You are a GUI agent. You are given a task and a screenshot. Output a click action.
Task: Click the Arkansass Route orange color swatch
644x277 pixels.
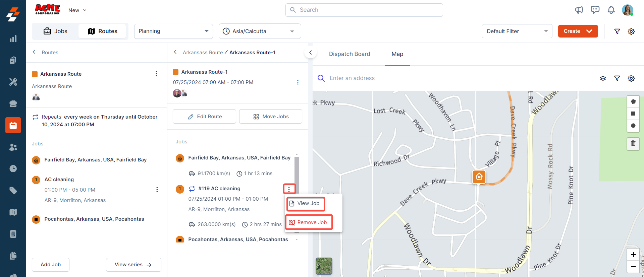click(35, 74)
